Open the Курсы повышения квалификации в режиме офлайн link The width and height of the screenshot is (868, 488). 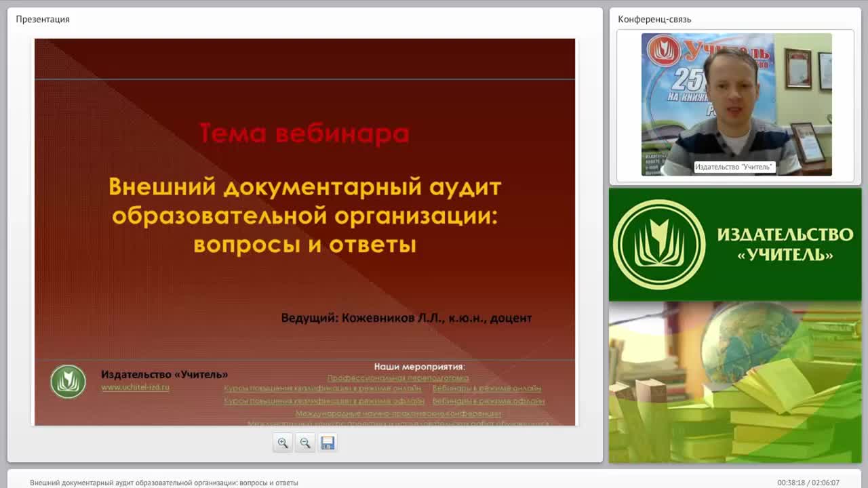(x=323, y=401)
